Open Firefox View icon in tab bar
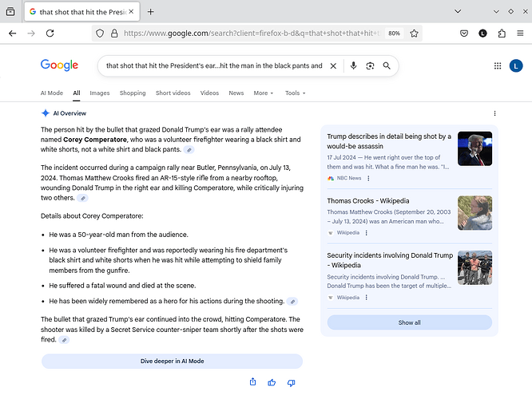This screenshot has width=532, height=399. coord(10,12)
